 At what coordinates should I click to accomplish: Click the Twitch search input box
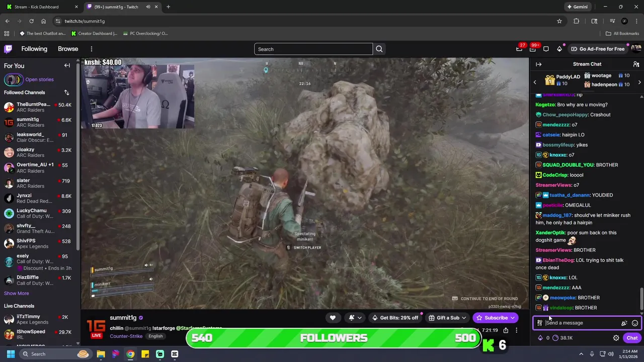[313, 49]
